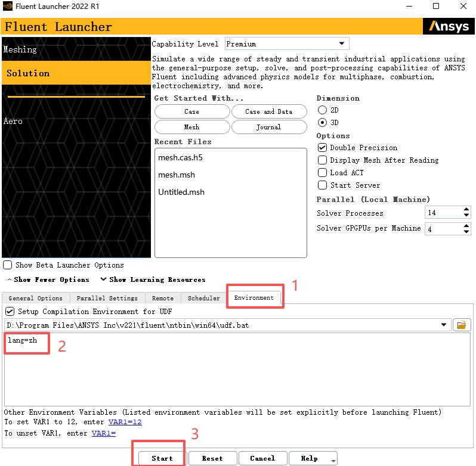This screenshot has height=466, width=476.
Task: Follow the VAR1= unset example link
Action: 104,433
